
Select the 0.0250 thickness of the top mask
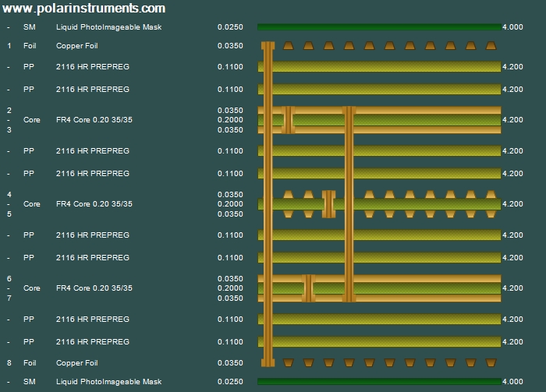[230, 27]
